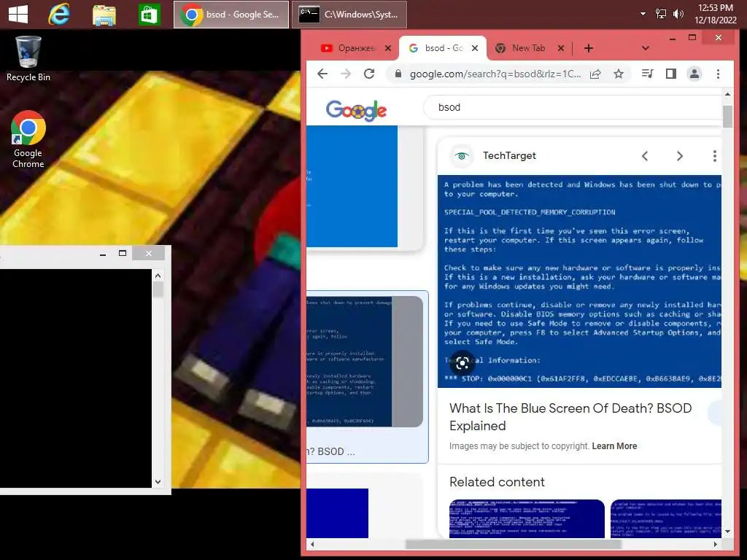Image resolution: width=747 pixels, height=560 pixels.
Task: Open the taskbar clock showing 12:53 PM
Action: click(x=715, y=14)
